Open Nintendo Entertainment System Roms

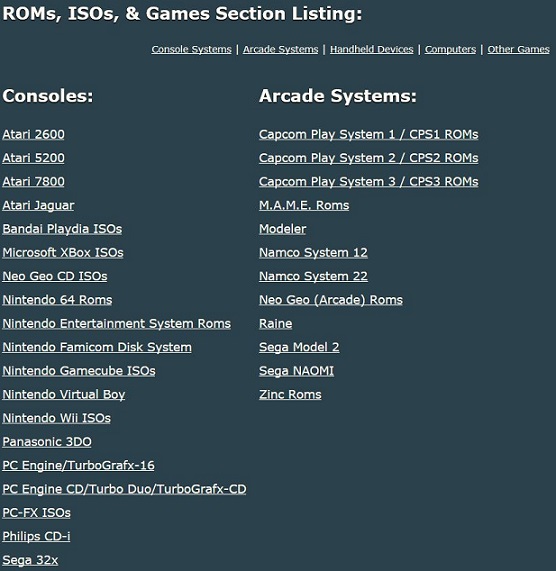click(x=117, y=323)
